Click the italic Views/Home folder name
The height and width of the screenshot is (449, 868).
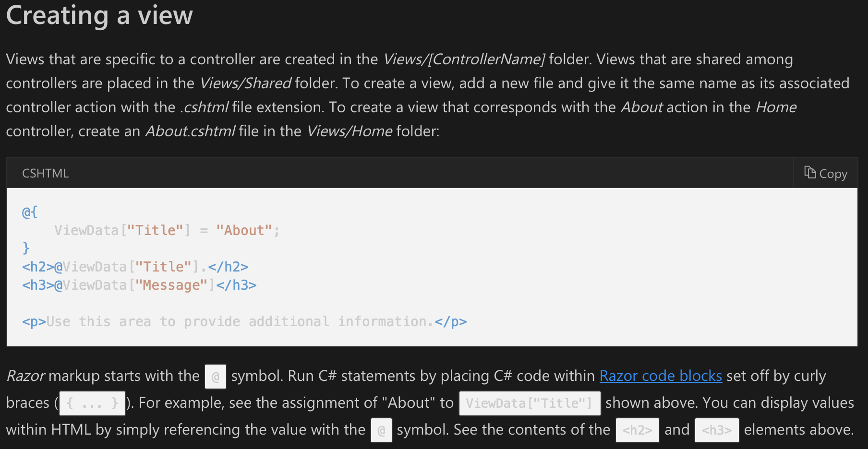click(350, 131)
